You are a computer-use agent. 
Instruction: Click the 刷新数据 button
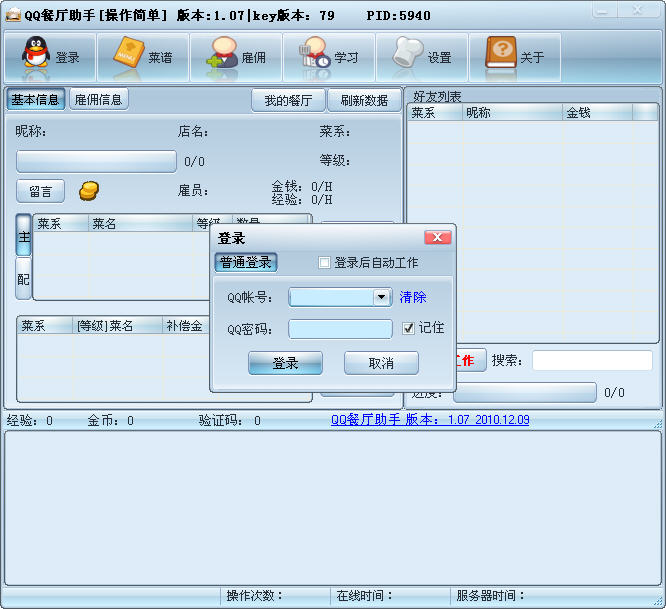click(x=364, y=100)
